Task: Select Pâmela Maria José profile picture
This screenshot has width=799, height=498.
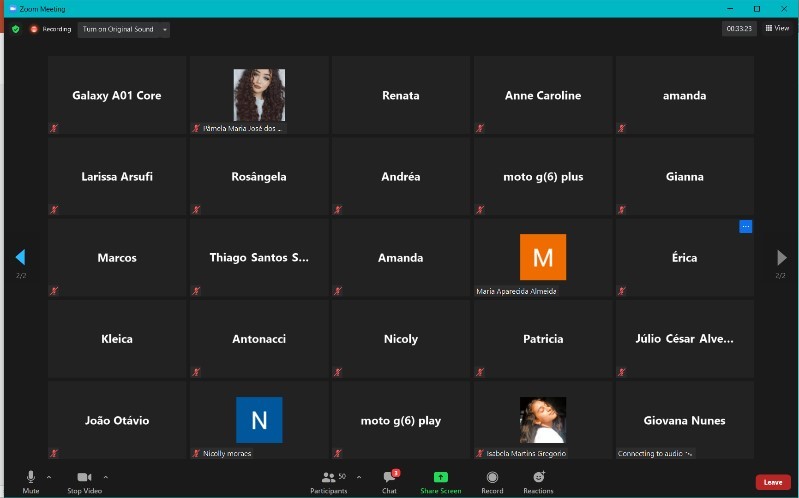Action: [259, 95]
